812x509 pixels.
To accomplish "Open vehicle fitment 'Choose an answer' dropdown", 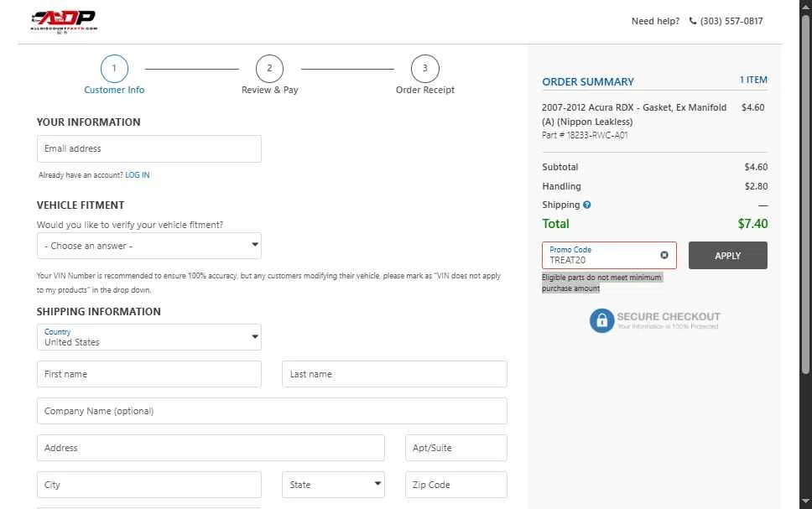I will pyautogui.click(x=149, y=246).
